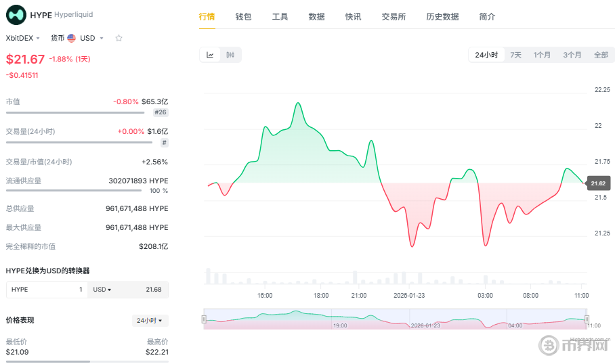The width and height of the screenshot is (615, 364).
Task: Switch to the candlestick chart view
Action: pos(230,55)
